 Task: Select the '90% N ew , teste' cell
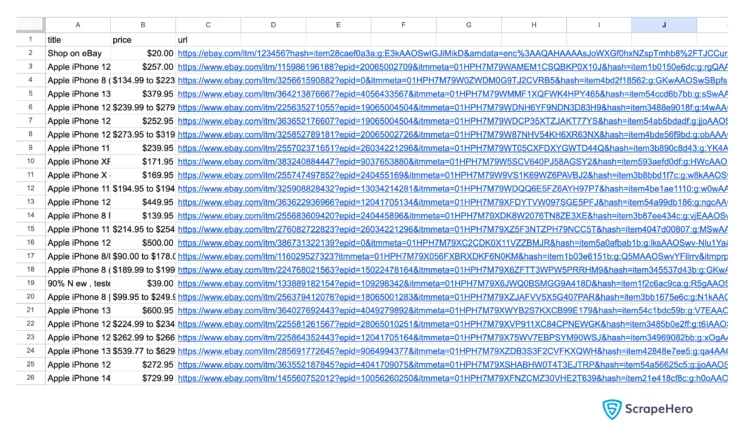78,283
